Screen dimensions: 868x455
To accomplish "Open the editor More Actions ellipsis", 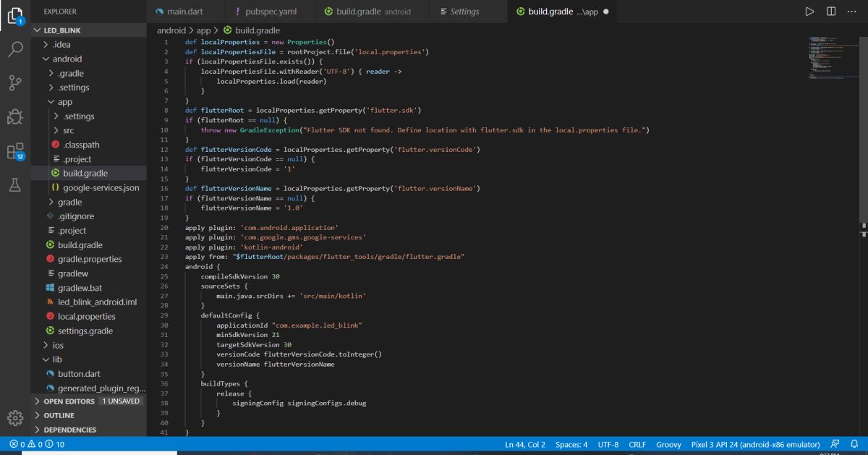I will (x=853, y=12).
